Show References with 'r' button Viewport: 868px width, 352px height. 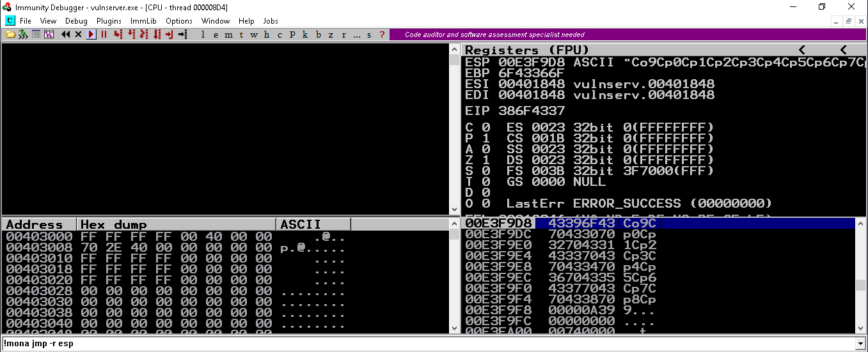tap(343, 34)
